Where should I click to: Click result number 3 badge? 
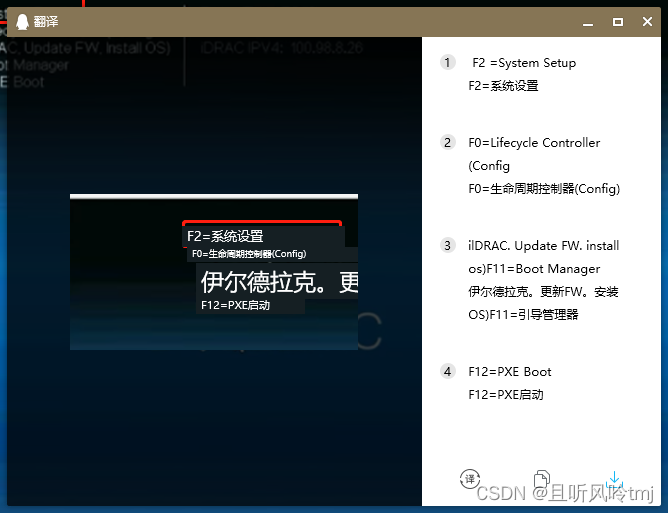[447, 245]
